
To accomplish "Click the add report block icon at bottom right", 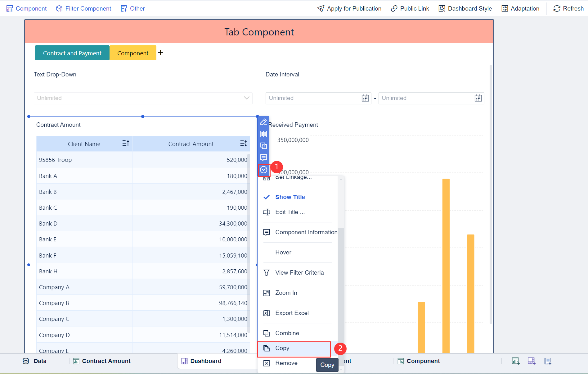I will point(548,361).
